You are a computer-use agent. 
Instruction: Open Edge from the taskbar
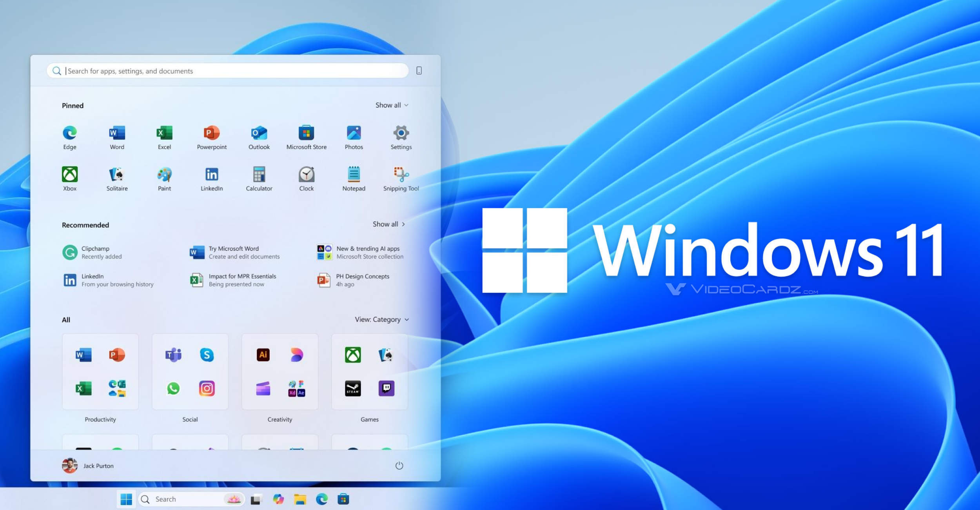click(322, 499)
